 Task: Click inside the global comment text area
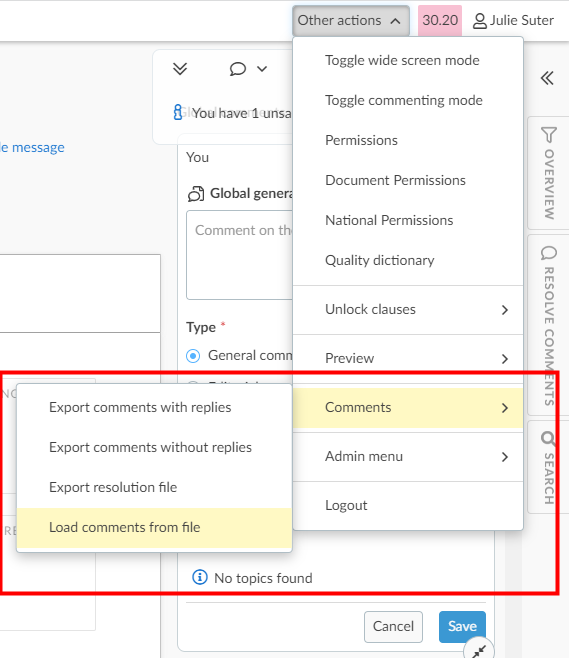[239, 255]
